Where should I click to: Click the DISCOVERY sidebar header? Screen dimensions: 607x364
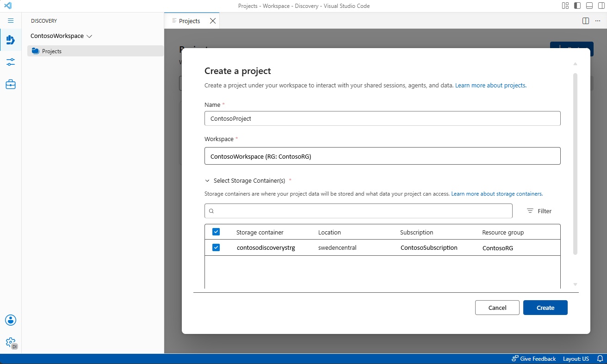44,21
